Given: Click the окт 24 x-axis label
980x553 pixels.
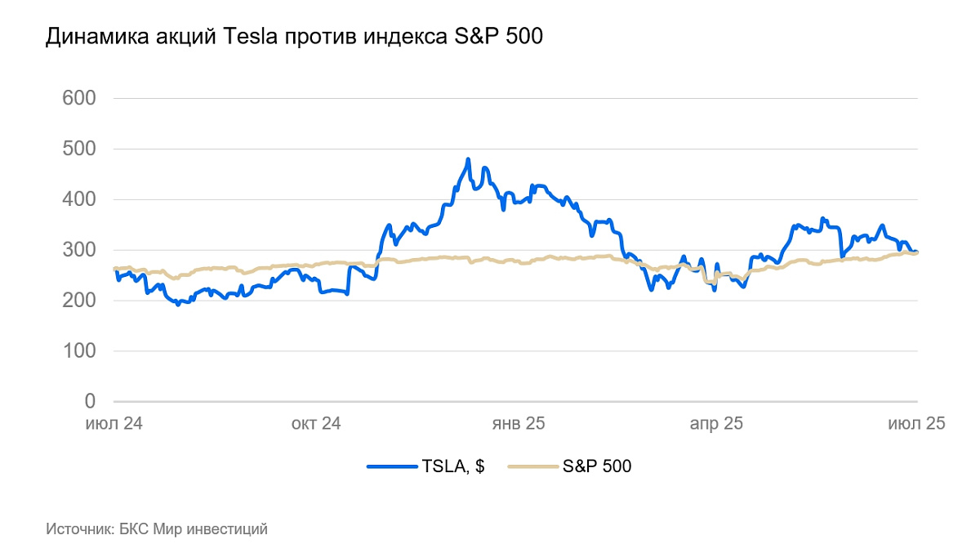Looking at the screenshot, I should 315,424.
